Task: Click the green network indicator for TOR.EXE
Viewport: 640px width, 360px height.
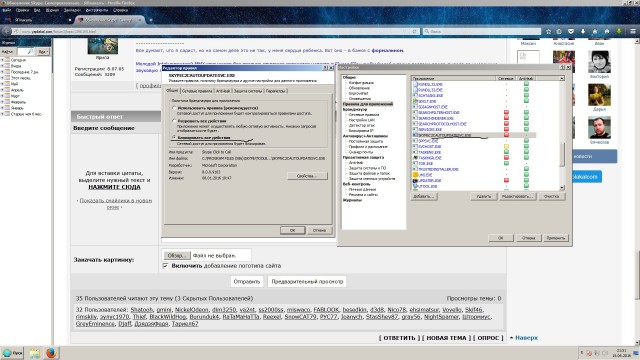Action: tap(506, 163)
